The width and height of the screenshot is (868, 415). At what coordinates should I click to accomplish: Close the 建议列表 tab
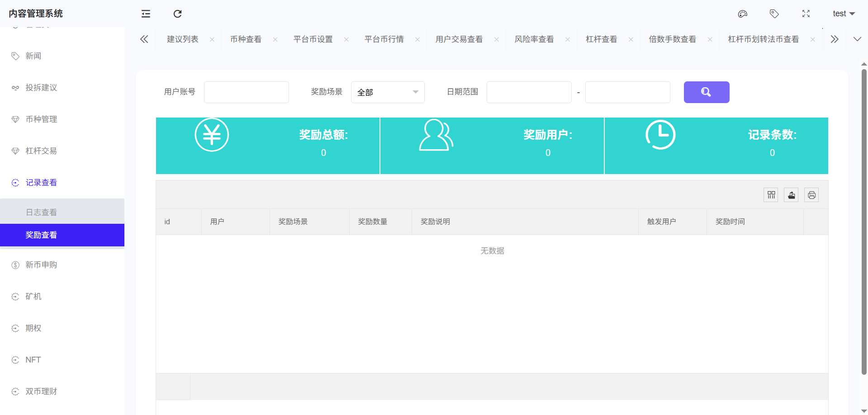click(212, 40)
